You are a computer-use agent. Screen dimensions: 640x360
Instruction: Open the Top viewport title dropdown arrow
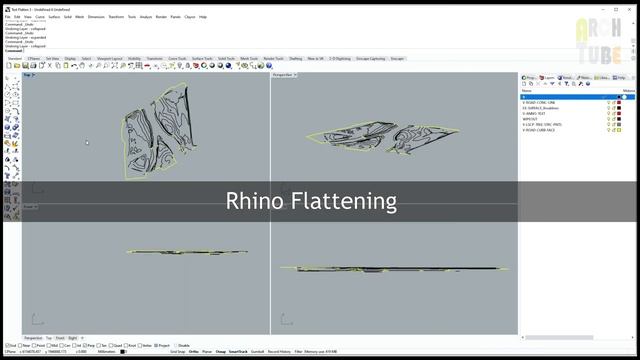(x=33, y=75)
